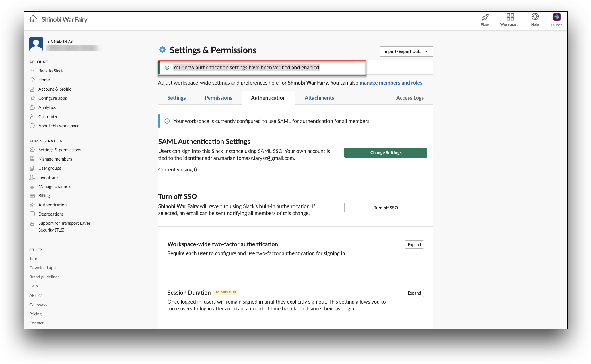Screen dimensions: 591x364
Task: Expand Workspace-wide two-factor authentication section
Action: click(414, 245)
